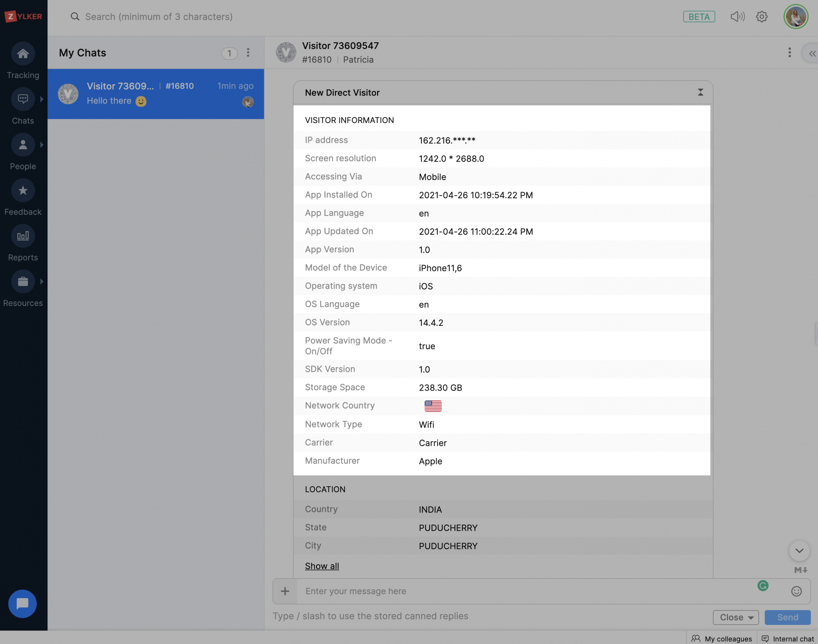The image size is (818, 644).
Task: Open the Resources briefcase icon
Action: [23, 282]
